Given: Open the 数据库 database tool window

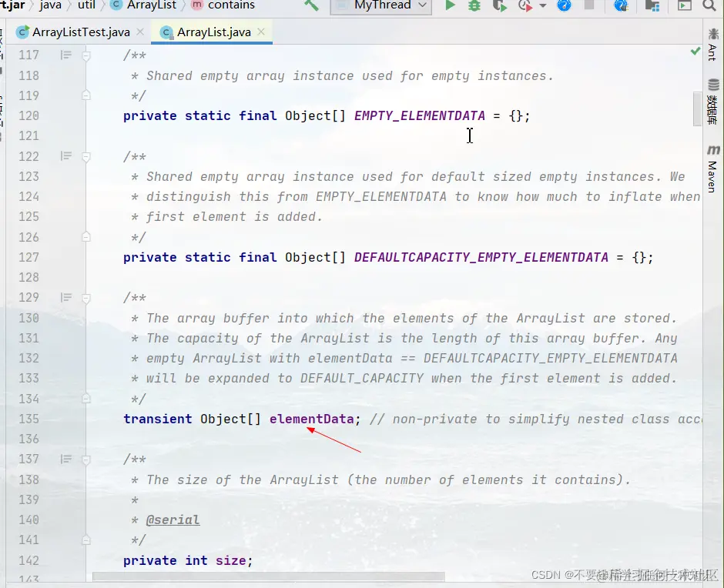Looking at the screenshot, I should [713, 102].
